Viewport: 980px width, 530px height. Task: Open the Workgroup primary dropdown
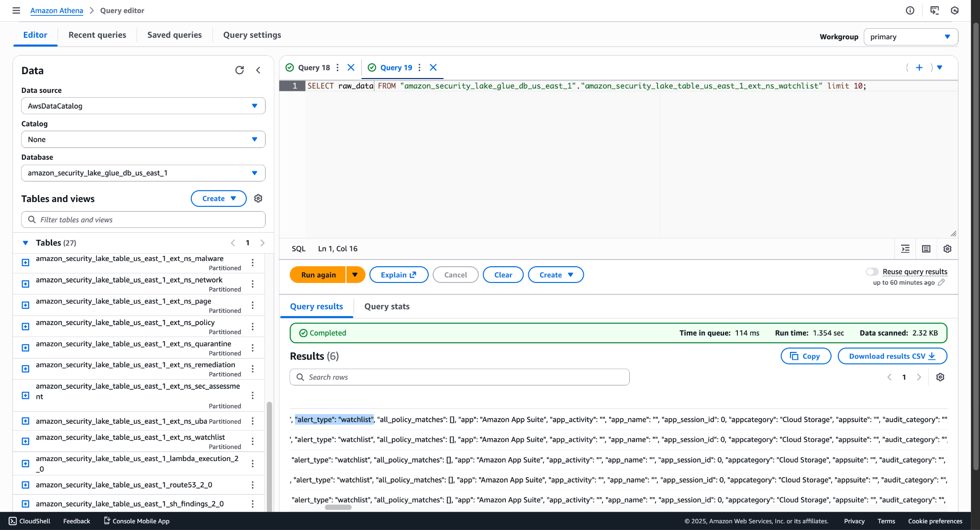click(x=911, y=37)
